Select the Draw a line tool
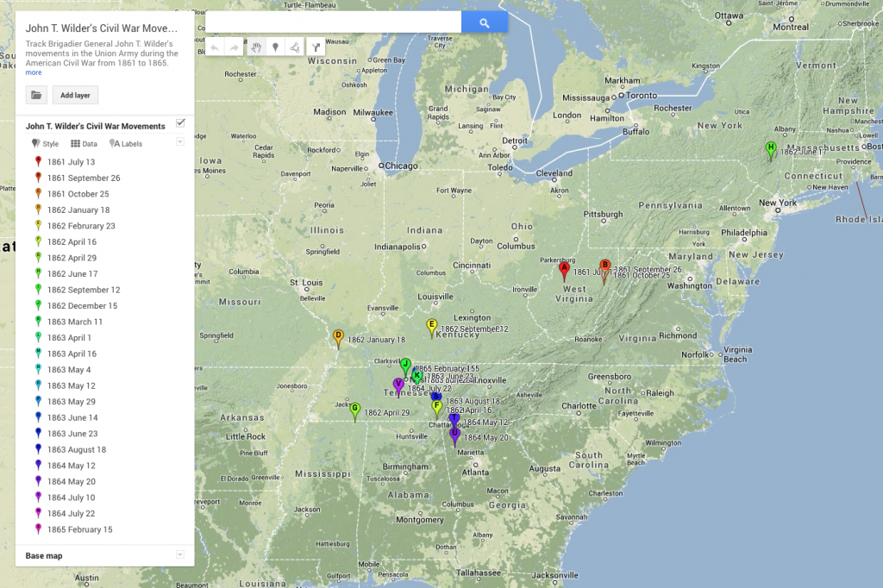 click(295, 47)
